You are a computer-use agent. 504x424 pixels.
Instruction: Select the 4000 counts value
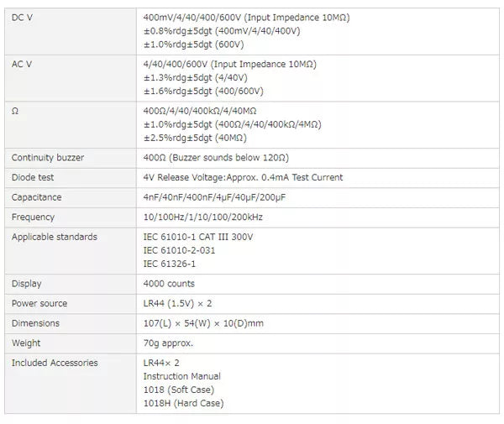[x=169, y=284]
